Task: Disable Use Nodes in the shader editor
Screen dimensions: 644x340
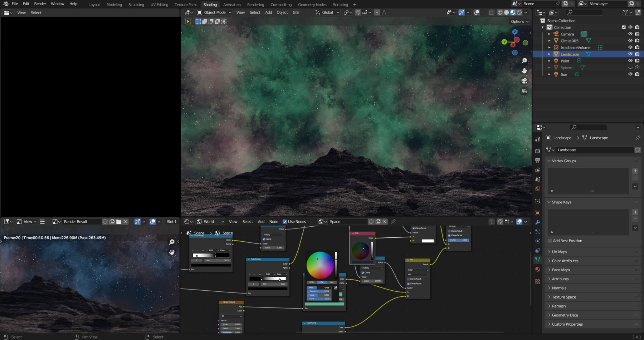Action: (285, 221)
